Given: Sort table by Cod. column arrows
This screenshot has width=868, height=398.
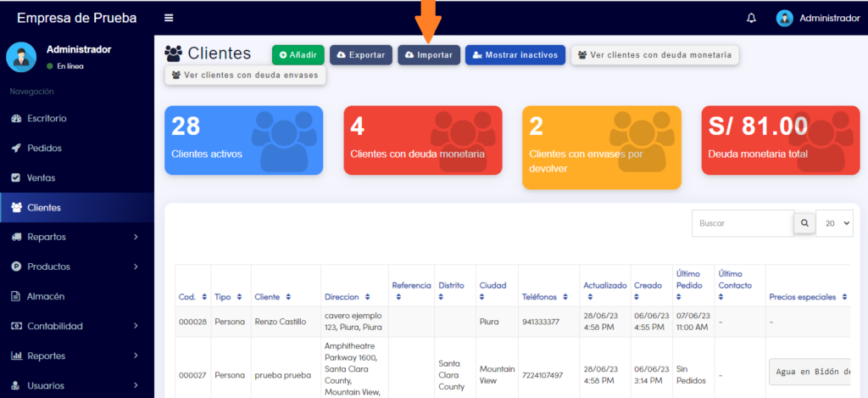Looking at the screenshot, I should tap(204, 297).
